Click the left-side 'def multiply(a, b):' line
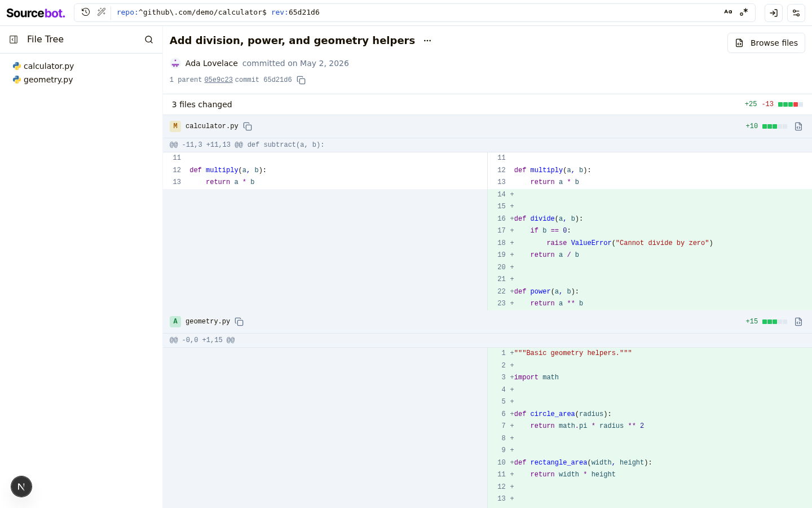The height and width of the screenshot is (508, 812). point(325,170)
